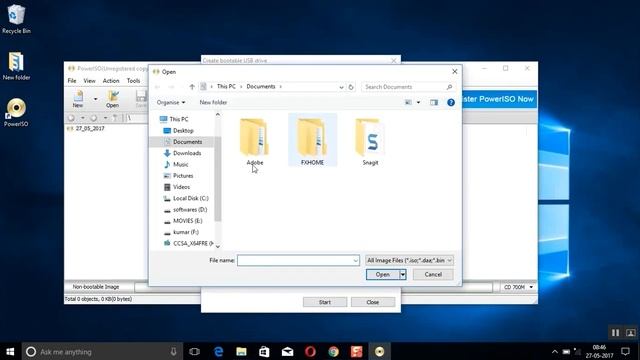Click the File name input field
Viewport: 640px width, 360px height.
tap(298, 260)
